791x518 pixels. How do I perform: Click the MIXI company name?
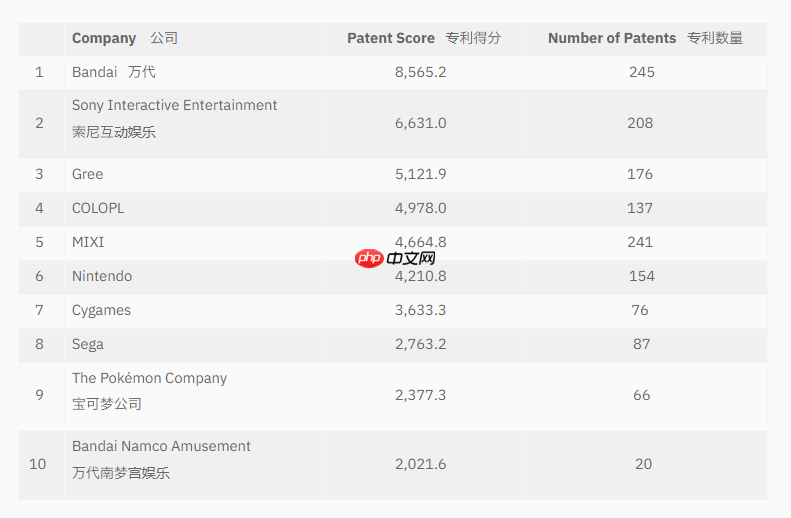coord(88,242)
